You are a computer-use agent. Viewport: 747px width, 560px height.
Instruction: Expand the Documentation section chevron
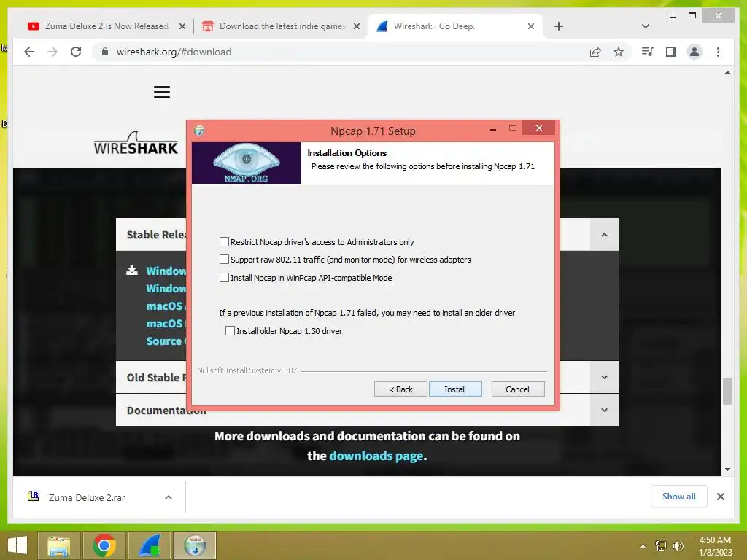coord(604,410)
